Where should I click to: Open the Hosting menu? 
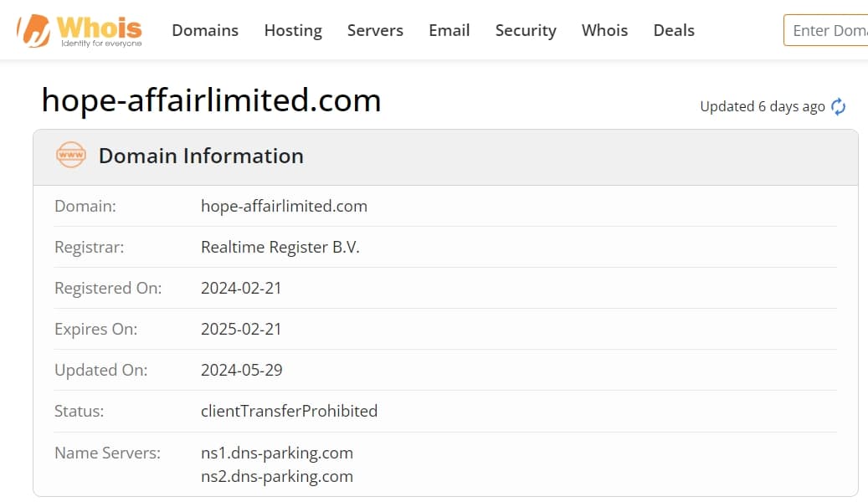coord(293,30)
